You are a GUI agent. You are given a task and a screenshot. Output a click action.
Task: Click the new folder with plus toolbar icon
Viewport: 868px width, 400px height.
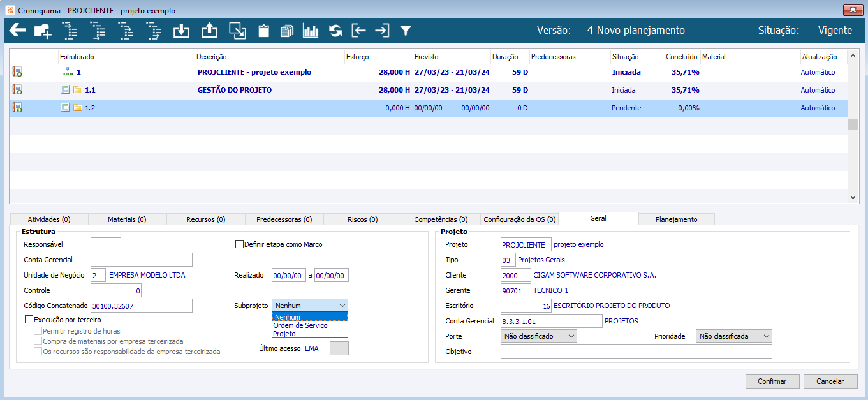(43, 31)
